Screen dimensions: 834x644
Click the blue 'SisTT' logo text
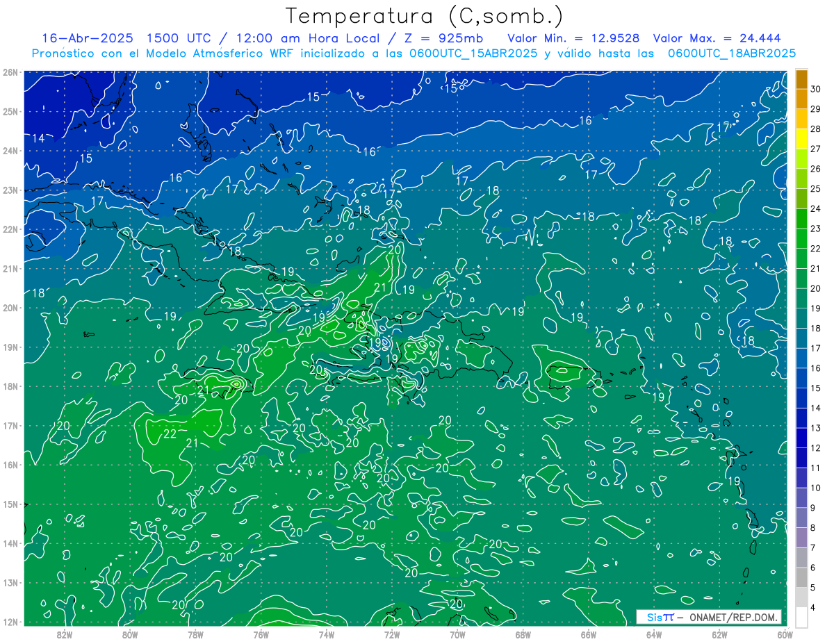coord(660,617)
